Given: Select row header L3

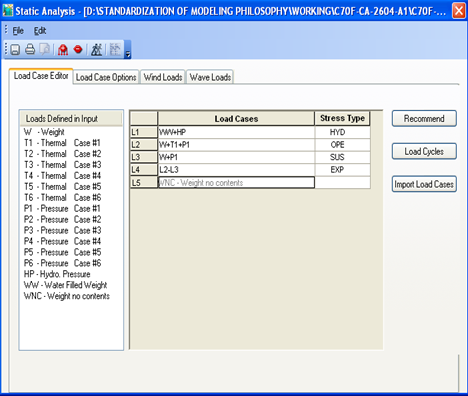Looking at the screenshot, I should [144, 157].
